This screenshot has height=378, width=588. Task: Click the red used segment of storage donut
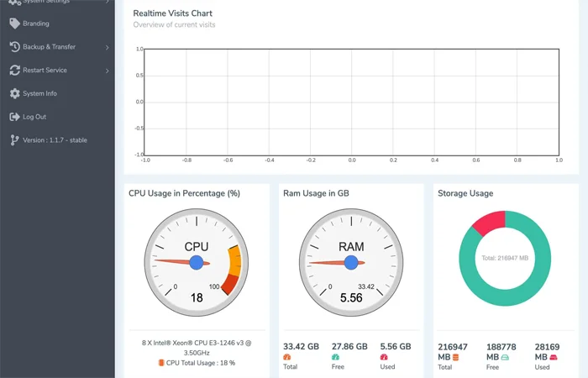tap(488, 222)
